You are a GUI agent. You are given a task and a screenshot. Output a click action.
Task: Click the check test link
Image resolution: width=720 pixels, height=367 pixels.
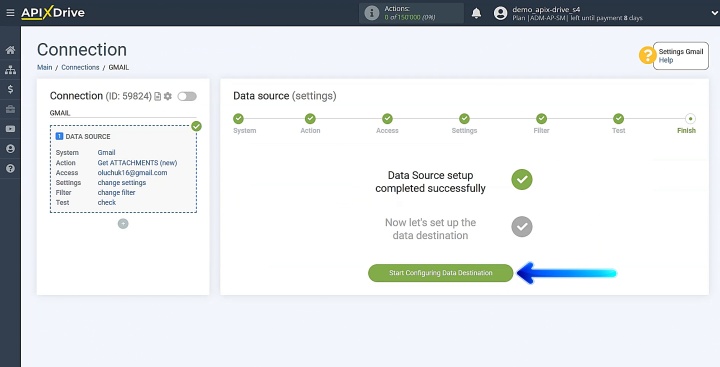click(107, 203)
